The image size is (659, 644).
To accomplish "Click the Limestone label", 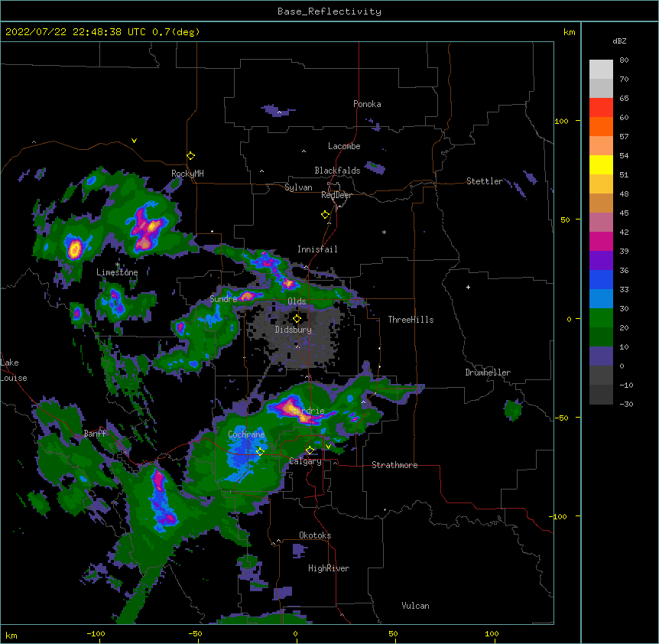I will pos(117,272).
